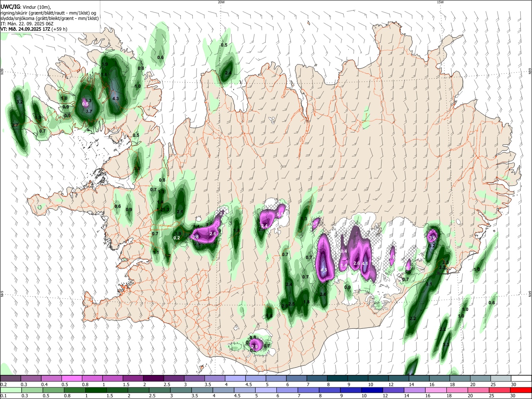Select the dark purple 2–2.5 swatch in upper legend
This screenshot has width=532, height=399.
[153, 379]
